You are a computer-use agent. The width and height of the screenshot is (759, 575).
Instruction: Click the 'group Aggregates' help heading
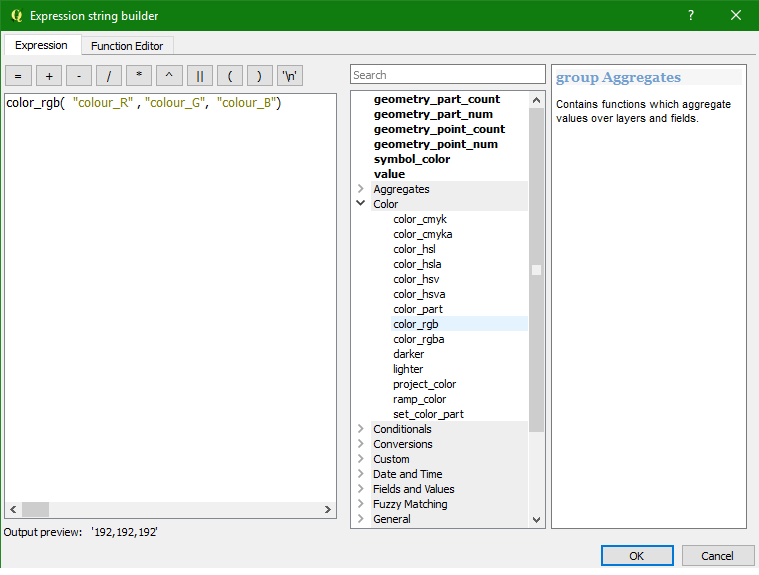click(x=618, y=77)
